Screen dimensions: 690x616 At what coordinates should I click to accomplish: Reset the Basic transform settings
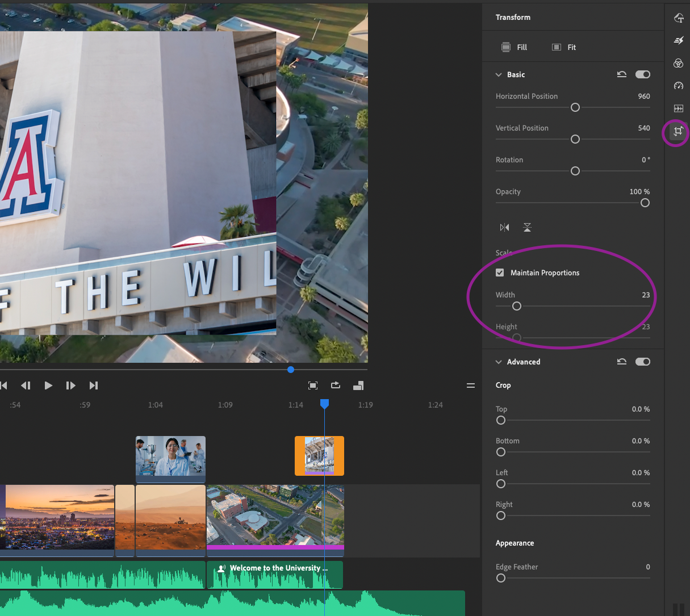pyautogui.click(x=622, y=74)
